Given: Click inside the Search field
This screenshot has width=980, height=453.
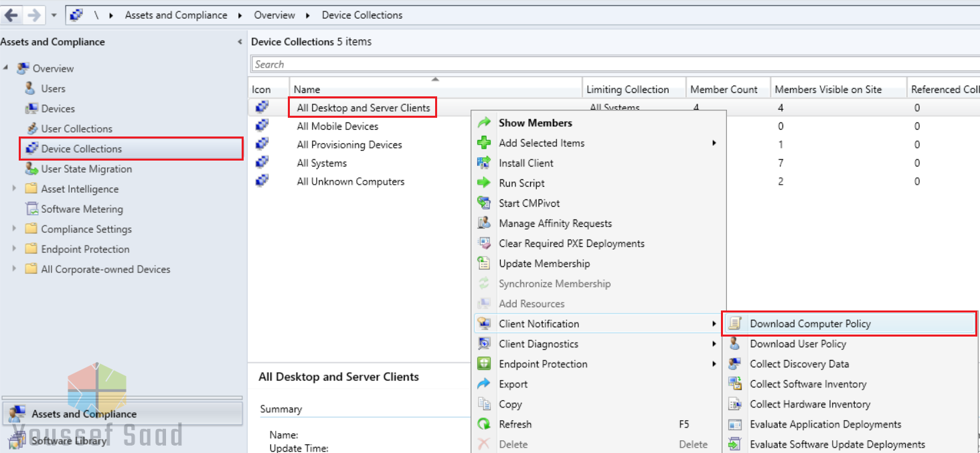Looking at the screenshot, I should click(x=469, y=64).
